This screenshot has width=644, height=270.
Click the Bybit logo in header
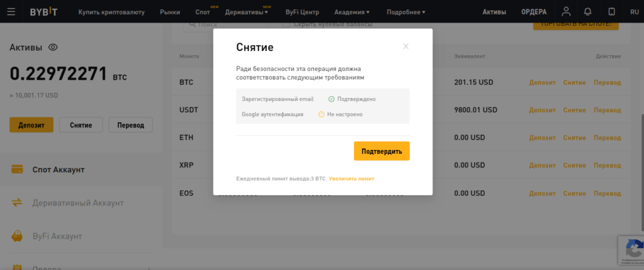45,12
